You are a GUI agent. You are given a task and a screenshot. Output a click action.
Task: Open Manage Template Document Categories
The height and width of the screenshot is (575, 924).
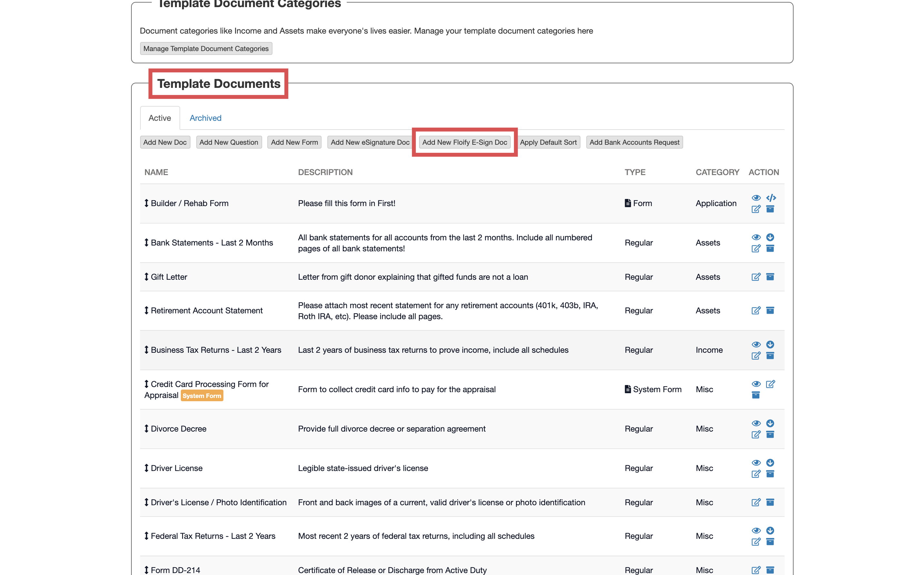point(206,49)
